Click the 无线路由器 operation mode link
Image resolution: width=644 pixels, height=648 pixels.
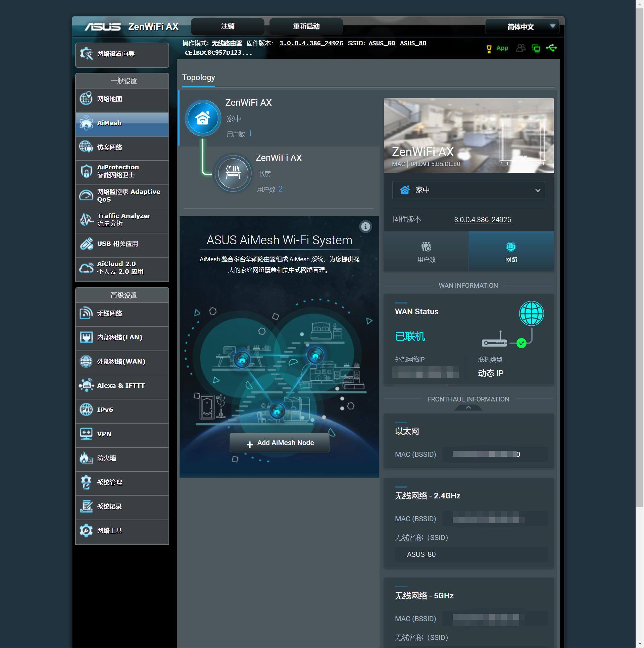pyautogui.click(x=227, y=43)
